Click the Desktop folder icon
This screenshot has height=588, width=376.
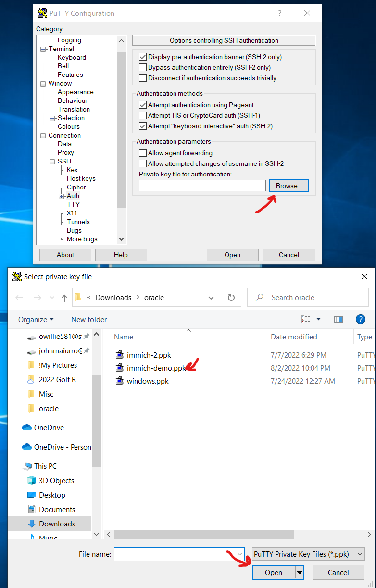pos(32,495)
